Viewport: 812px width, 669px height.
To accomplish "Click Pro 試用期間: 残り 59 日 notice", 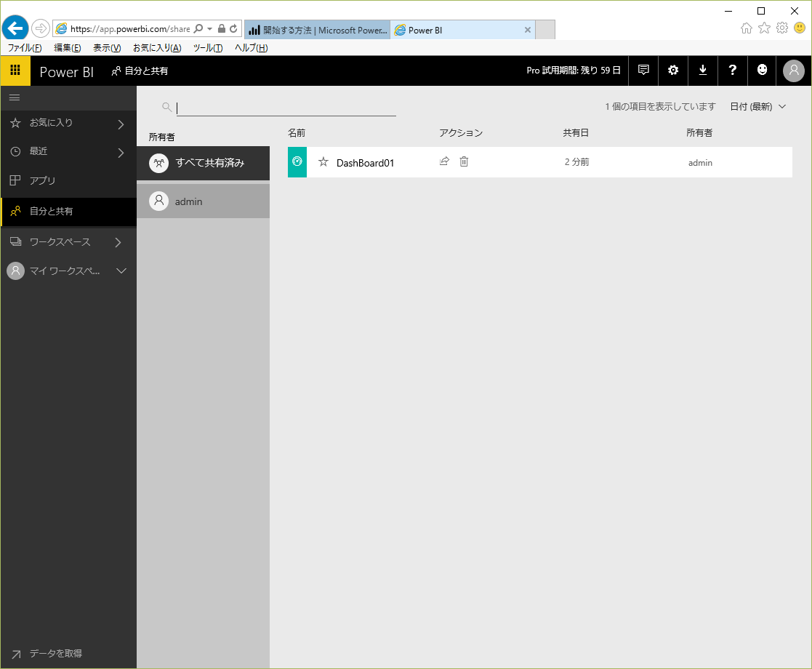I will pos(574,70).
